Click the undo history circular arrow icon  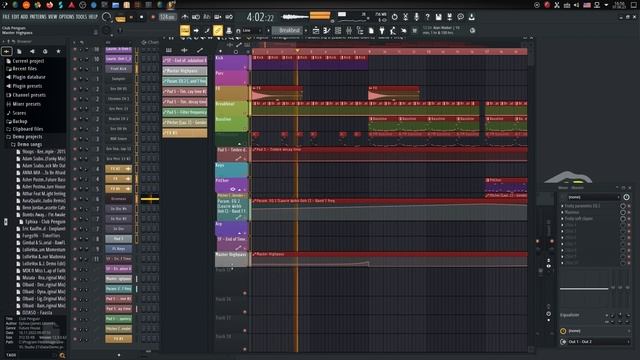pos(394,17)
